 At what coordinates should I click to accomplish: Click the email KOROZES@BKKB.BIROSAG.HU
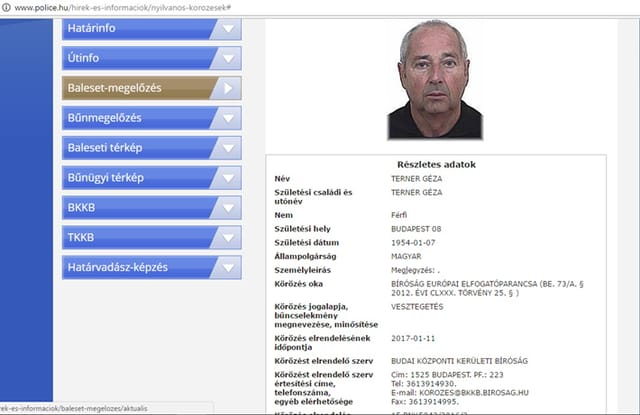[x=474, y=393]
